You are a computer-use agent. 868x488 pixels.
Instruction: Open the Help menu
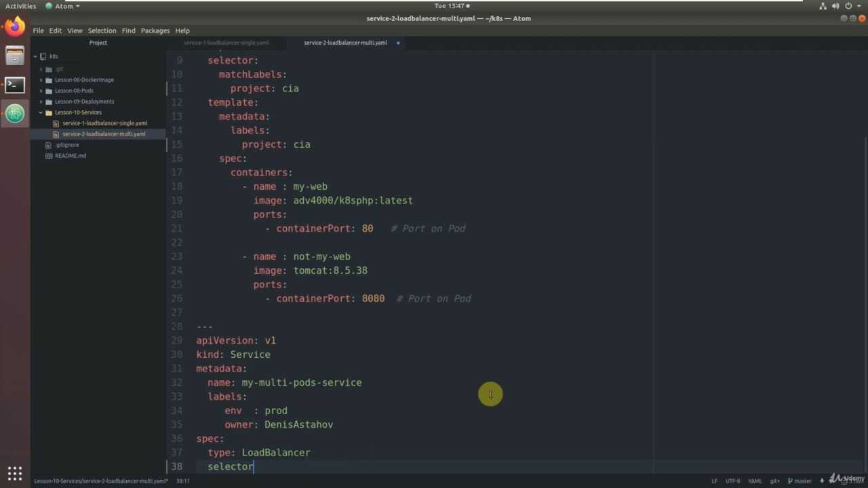coord(182,30)
